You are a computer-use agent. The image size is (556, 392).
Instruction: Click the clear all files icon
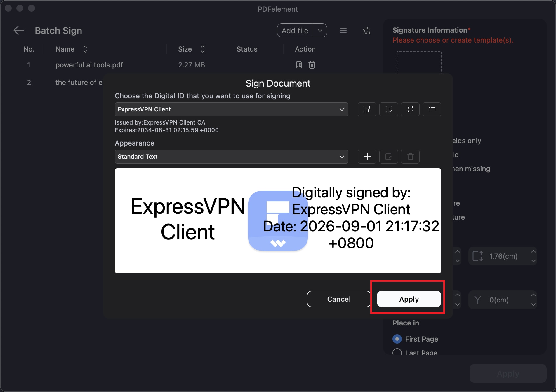click(x=367, y=30)
